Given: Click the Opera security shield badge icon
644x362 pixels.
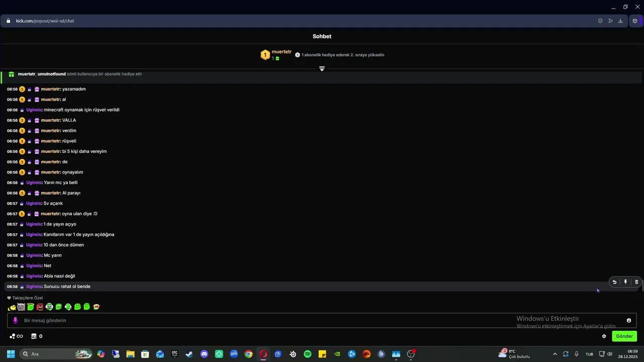Looking at the screenshot, I should 600,21.
